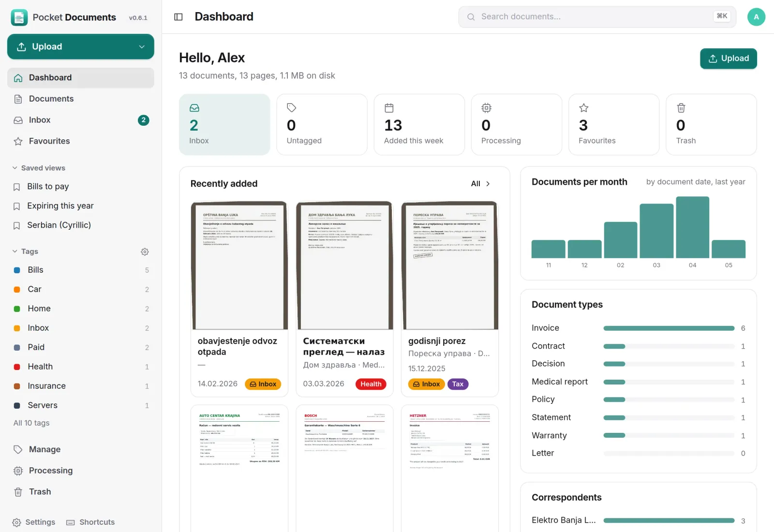774x532 pixels.
Task: Open Documents in sidebar
Action: point(81,99)
